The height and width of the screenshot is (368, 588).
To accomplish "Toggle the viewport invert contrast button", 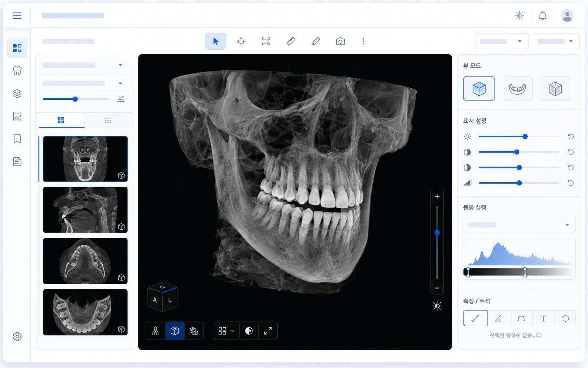I will pos(249,331).
